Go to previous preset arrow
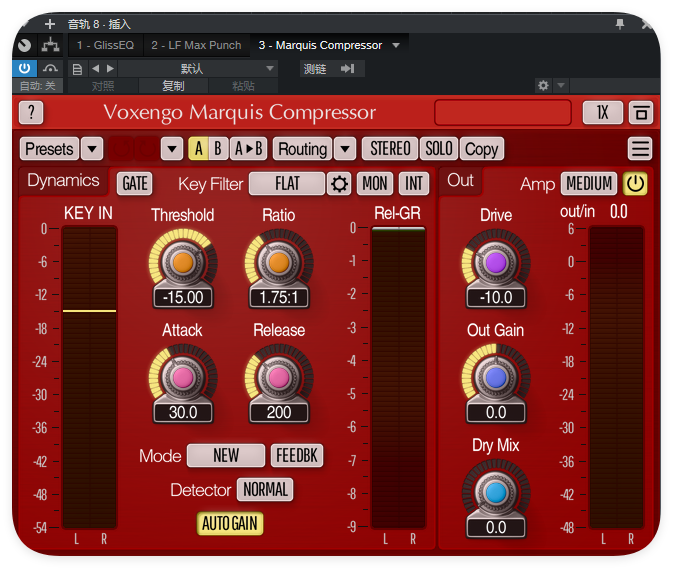 click(96, 68)
